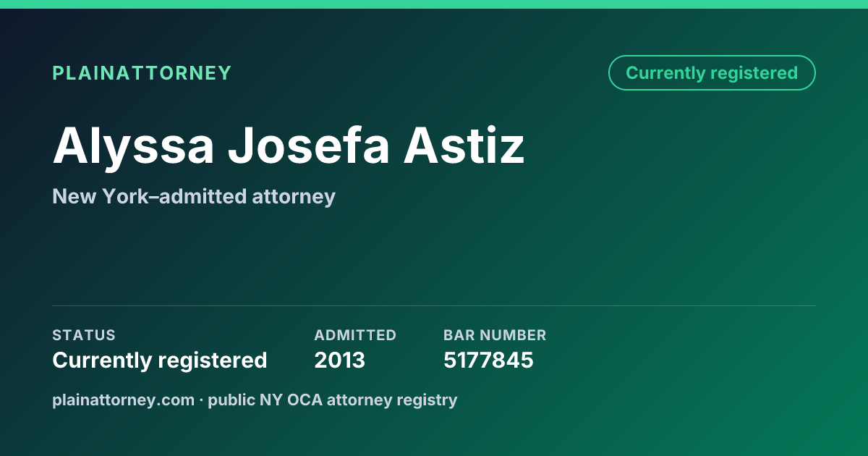This screenshot has width=868, height=456.
Task: Click the word Alyssa in the name
Action: (x=134, y=147)
